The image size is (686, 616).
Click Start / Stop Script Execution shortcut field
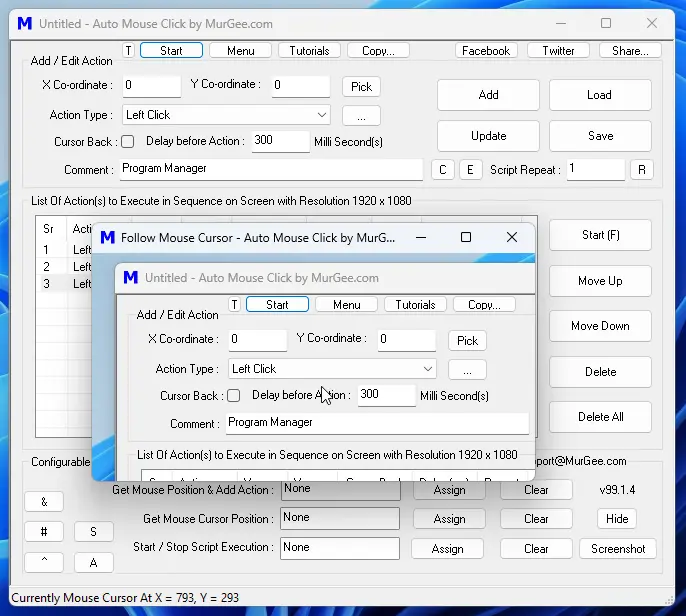pos(340,549)
